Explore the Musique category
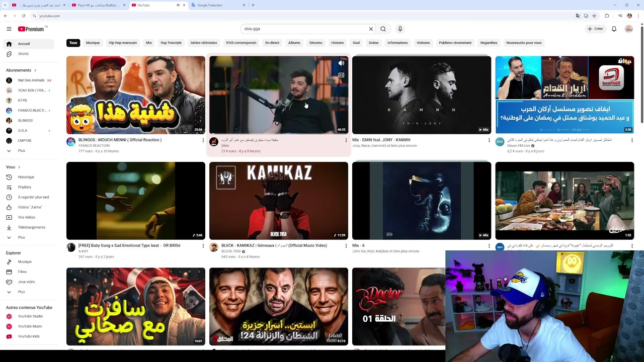This screenshot has height=362, width=644. click(x=28, y=261)
